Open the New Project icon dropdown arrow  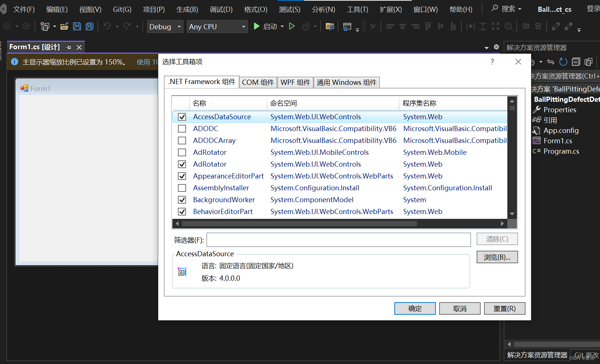point(54,27)
